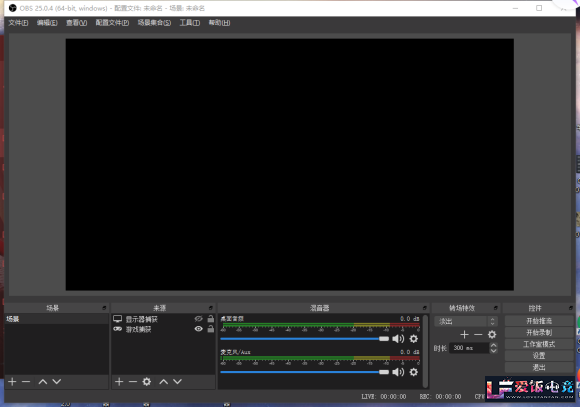
Task: Move selected source down with arrow
Action: point(178,381)
